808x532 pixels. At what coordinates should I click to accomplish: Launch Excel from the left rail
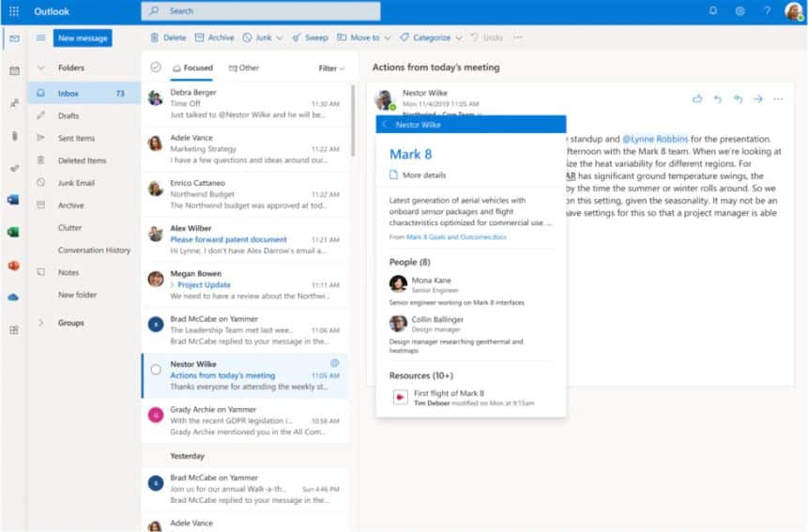coord(13,233)
